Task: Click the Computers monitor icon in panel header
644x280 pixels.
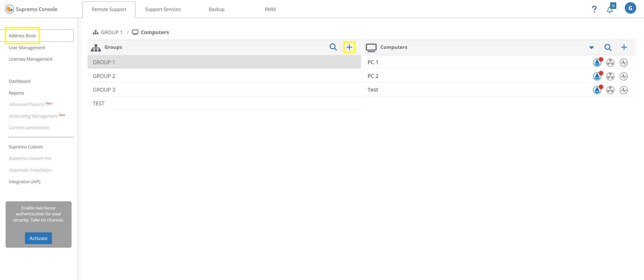Action: (x=371, y=48)
